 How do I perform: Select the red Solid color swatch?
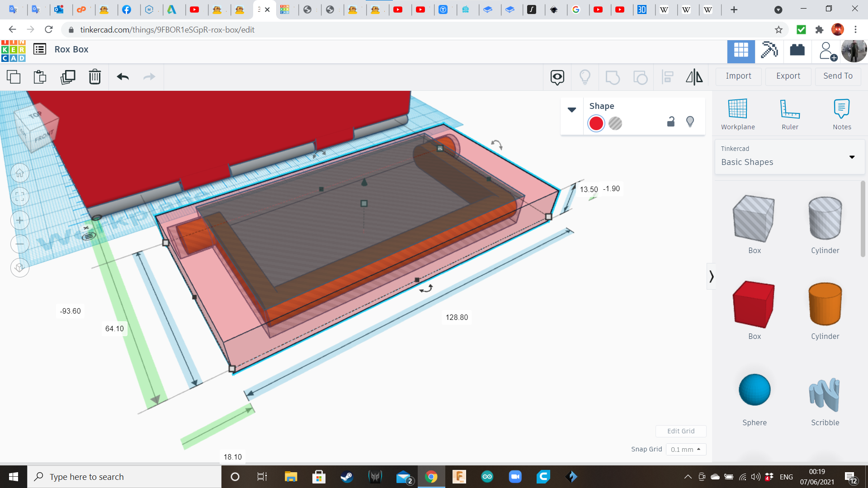coord(596,123)
